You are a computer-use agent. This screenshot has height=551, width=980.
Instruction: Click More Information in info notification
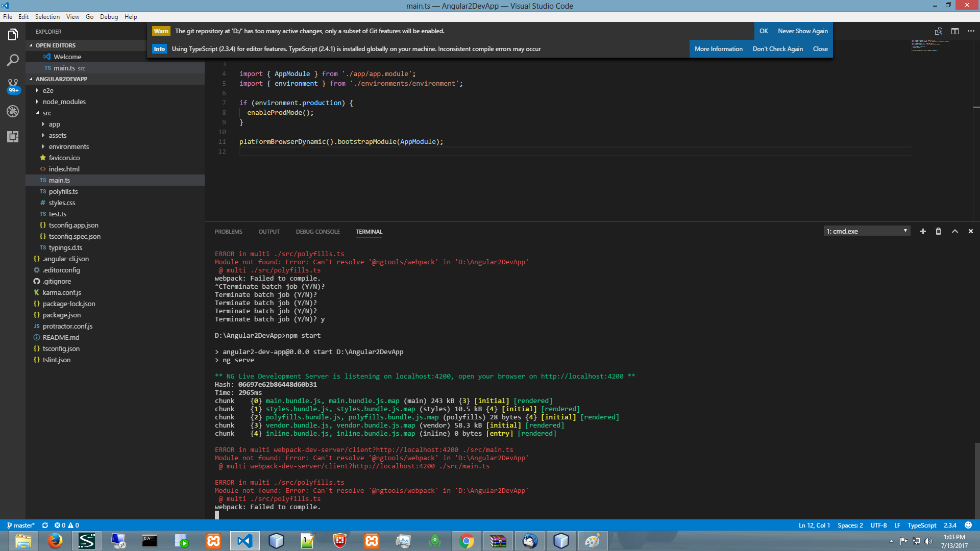coord(718,49)
